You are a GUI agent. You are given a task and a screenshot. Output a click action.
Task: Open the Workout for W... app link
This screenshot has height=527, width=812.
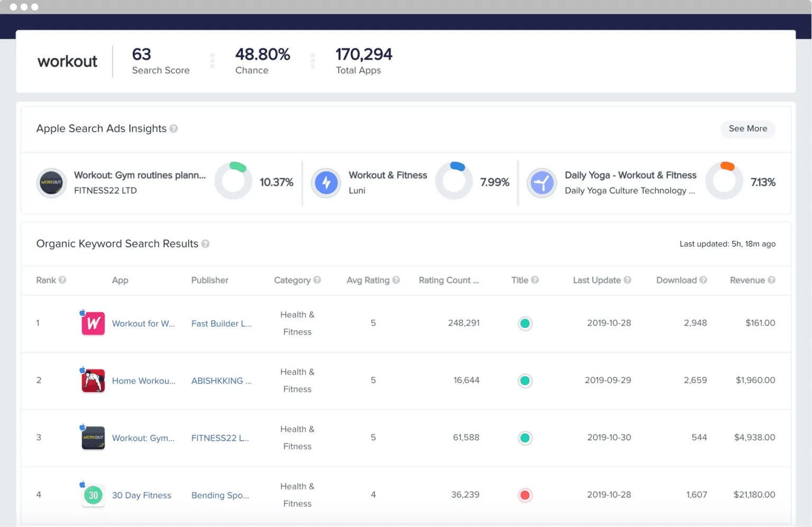[x=143, y=323]
